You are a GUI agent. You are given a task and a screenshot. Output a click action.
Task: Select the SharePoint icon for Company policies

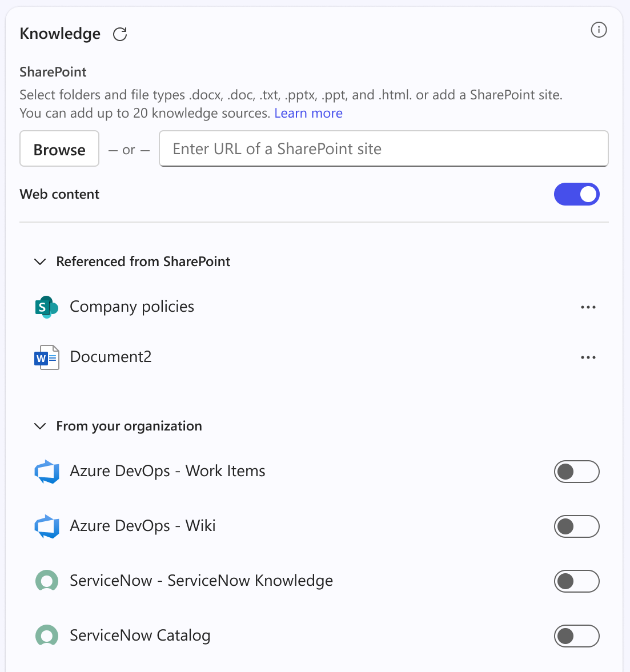click(x=46, y=307)
